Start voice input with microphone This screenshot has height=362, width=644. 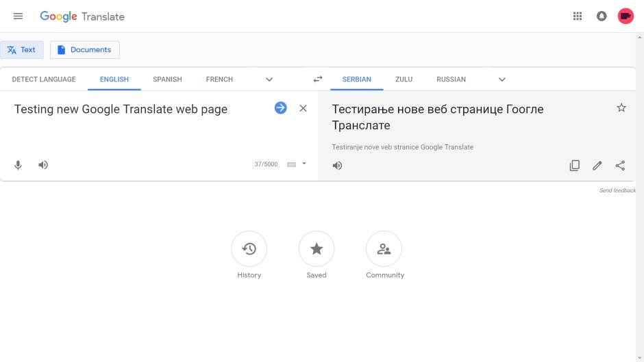click(x=18, y=165)
